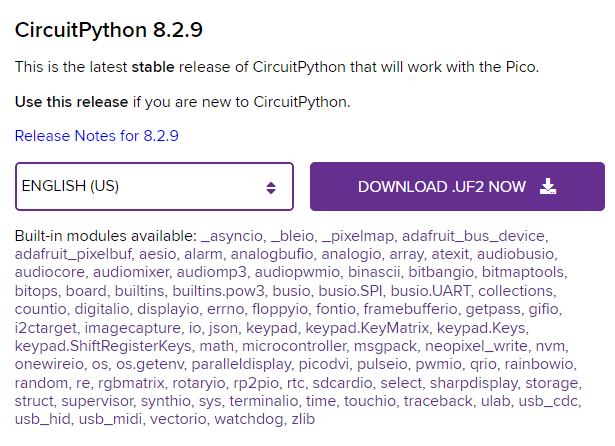Open the microcontroller module link
Screen dimensions: 615x446
[294, 346]
